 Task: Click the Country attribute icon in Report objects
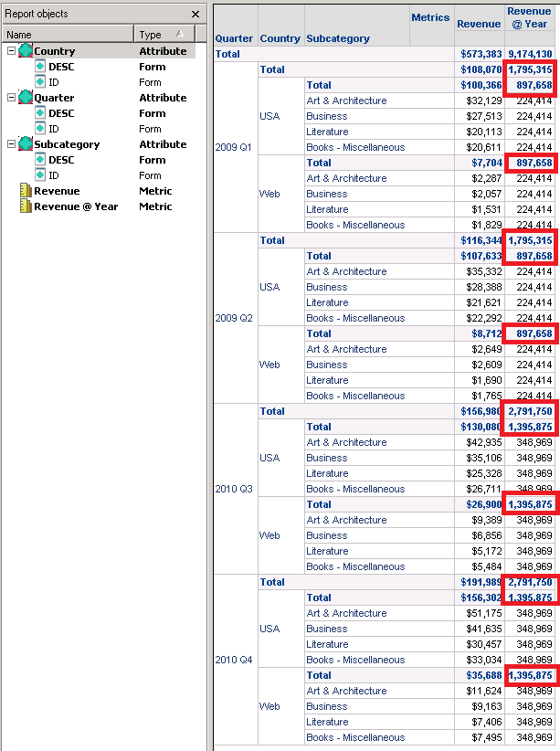tap(26, 51)
